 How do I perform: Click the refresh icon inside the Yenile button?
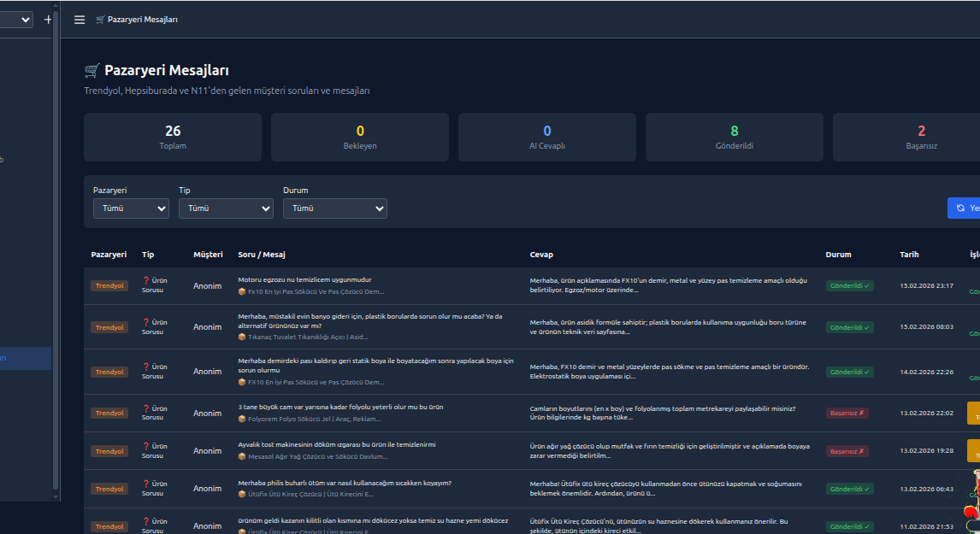[x=960, y=208]
